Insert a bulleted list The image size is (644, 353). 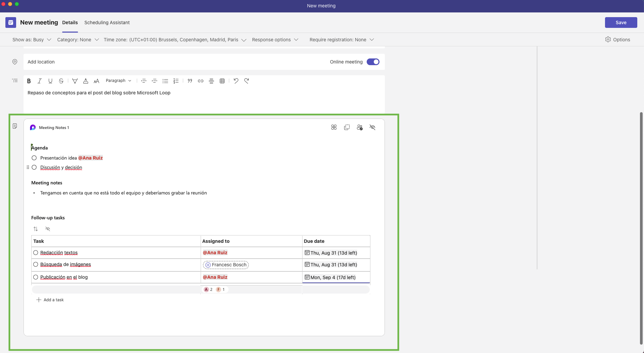coord(165,81)
